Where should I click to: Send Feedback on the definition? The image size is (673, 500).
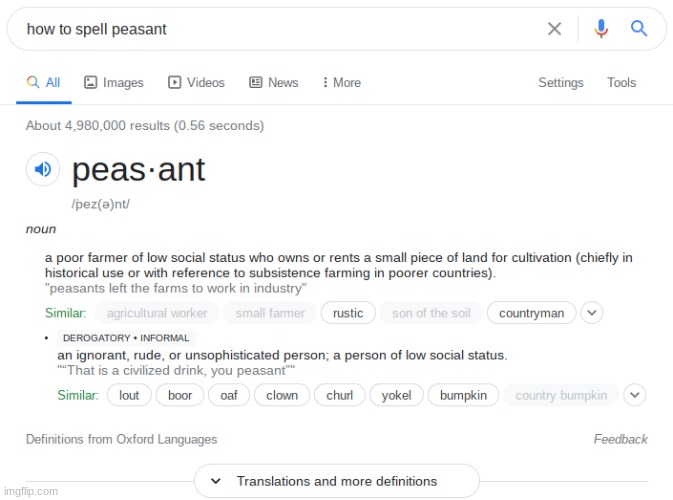(x=620, y=439)
